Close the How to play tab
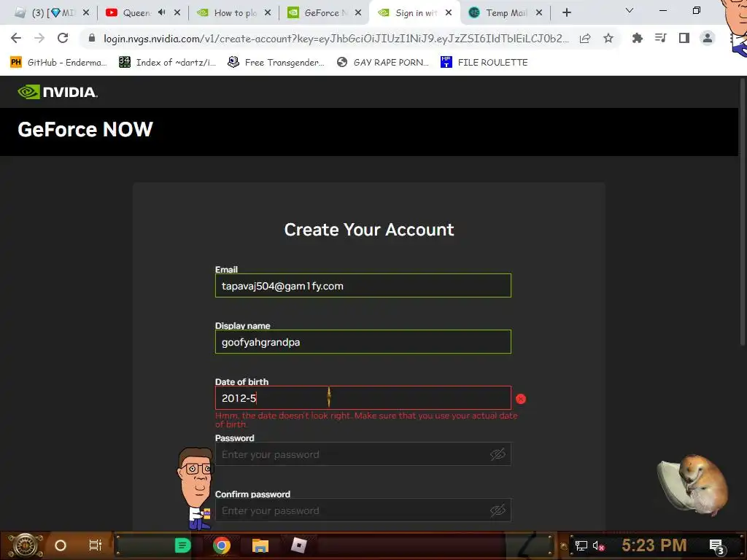Image resolution: width=747 pixels, height=560 pixels. click(268, 13)
